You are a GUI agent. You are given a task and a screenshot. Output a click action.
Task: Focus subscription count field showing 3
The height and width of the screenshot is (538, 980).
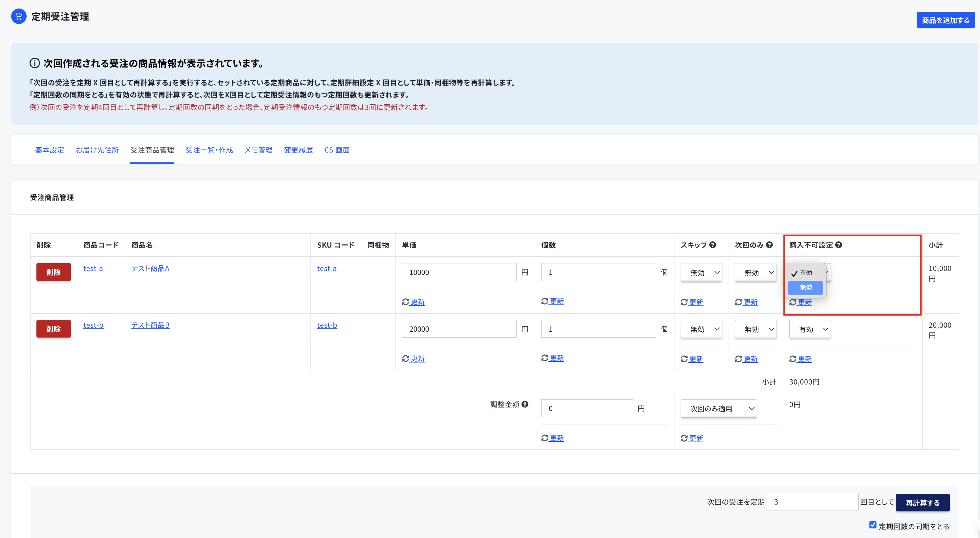812,502
